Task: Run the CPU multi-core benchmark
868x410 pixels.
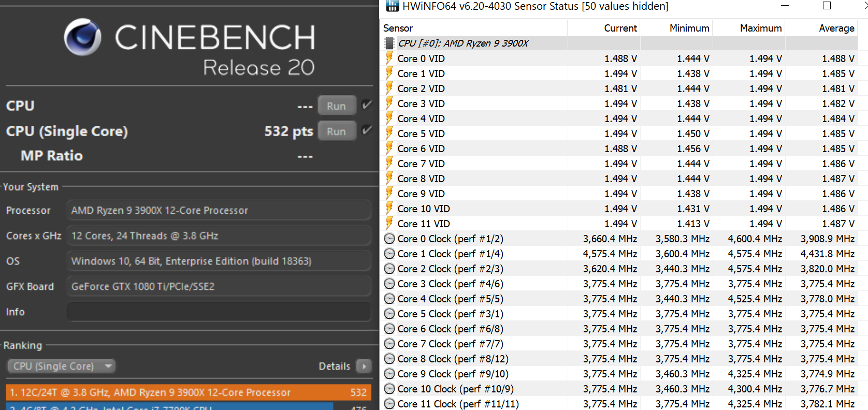Action: click(337, 106)
